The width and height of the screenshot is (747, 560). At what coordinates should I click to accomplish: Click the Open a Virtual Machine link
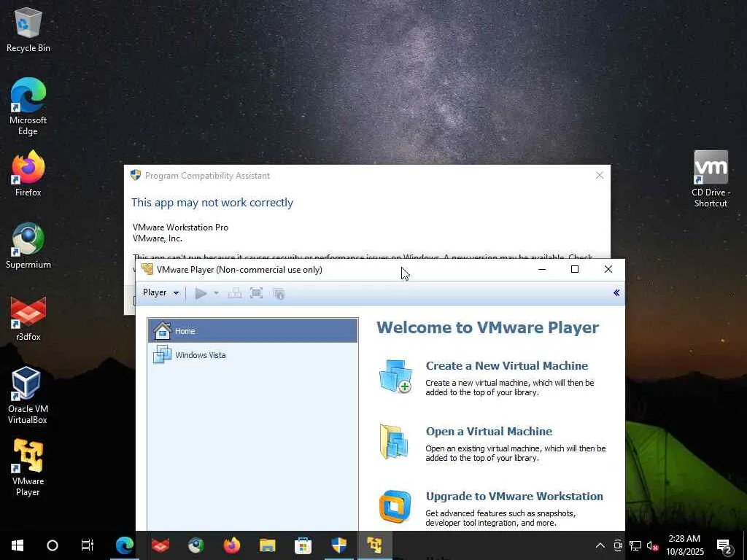point(489,432)
